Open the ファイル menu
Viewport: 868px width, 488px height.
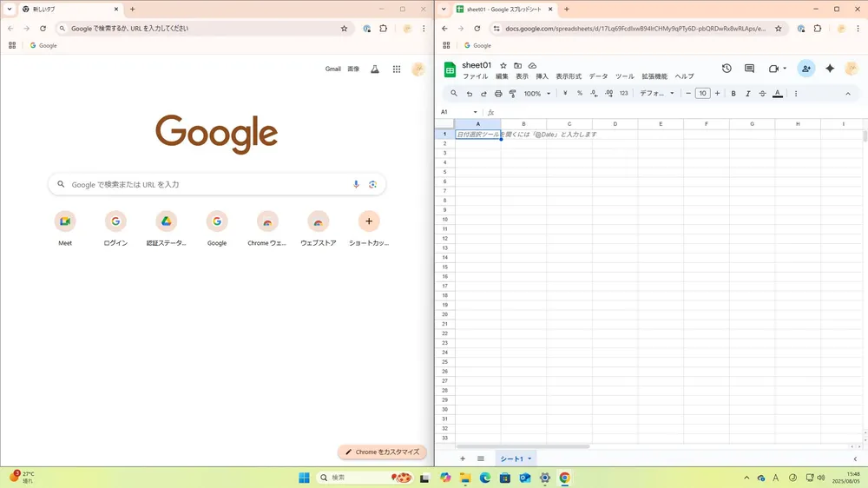[476, 76]
